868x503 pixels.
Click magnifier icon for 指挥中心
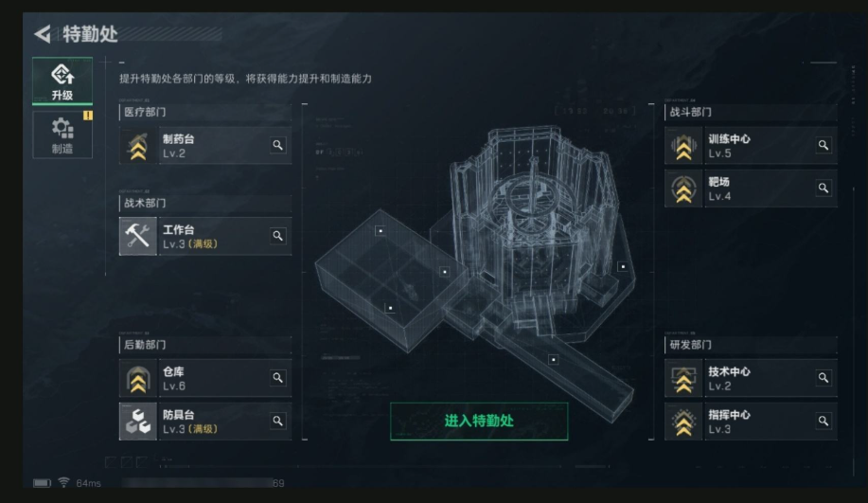pos(824,421)
